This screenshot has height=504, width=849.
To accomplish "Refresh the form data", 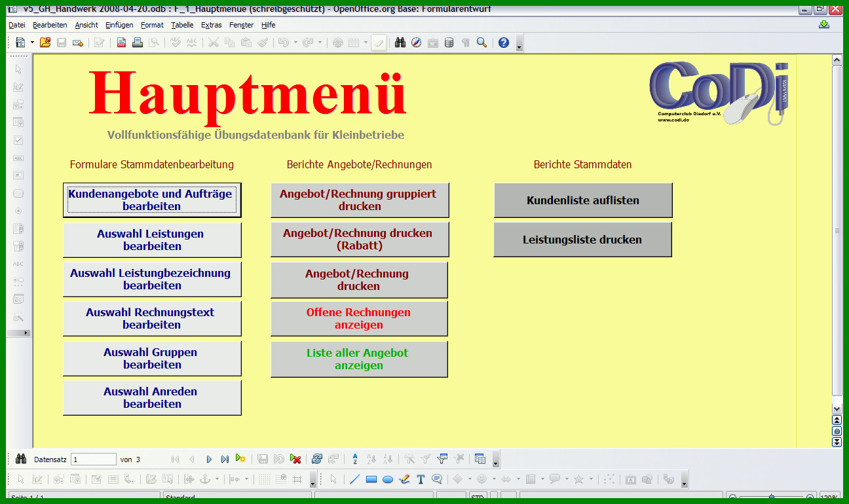I will pyautogui.click(x=317, y=459).
